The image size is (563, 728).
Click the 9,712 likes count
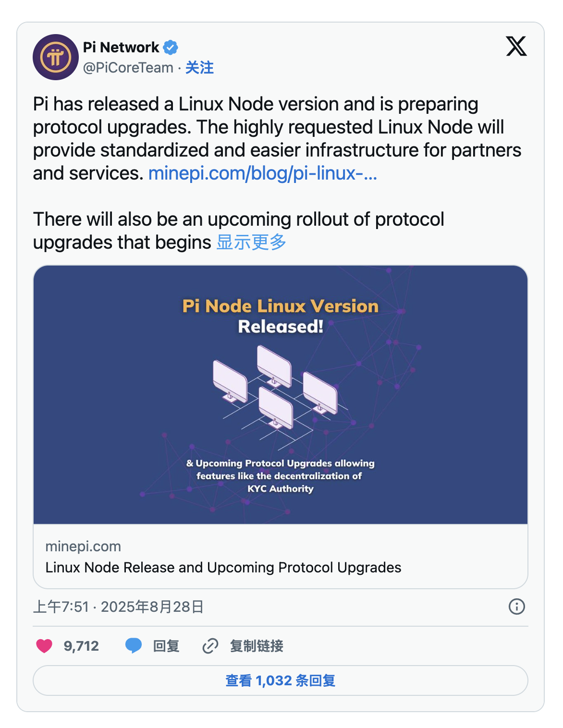[x=81, y=646]
